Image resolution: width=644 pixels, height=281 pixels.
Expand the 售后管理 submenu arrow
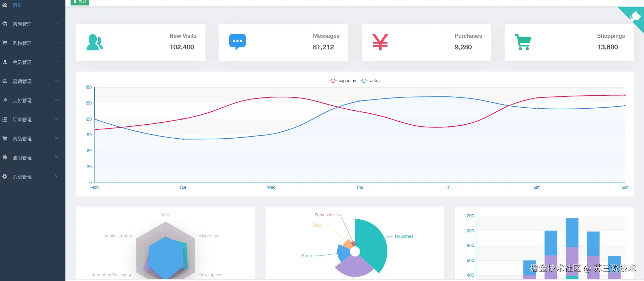[57, 24]
